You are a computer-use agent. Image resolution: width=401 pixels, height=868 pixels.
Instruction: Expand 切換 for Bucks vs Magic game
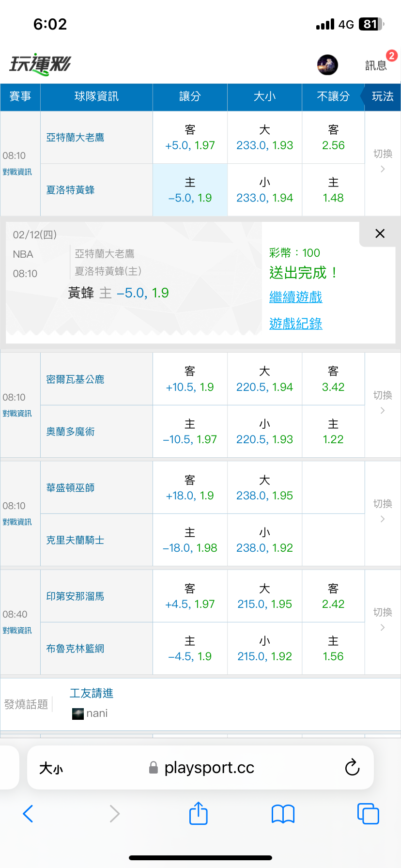coord(383,403)
